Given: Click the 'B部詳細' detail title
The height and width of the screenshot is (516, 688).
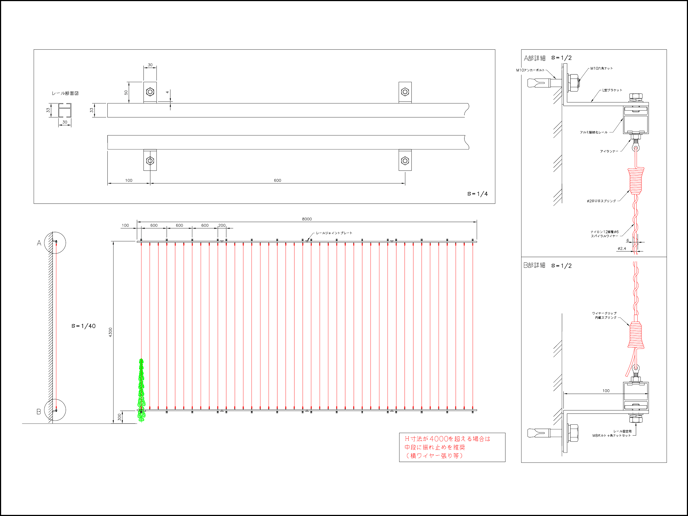Looking at the screenshot, I should pos(535,265).
